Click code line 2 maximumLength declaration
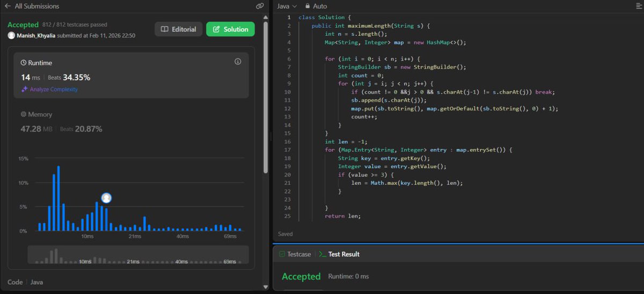644x294 pixels. (x=371, y=26)
